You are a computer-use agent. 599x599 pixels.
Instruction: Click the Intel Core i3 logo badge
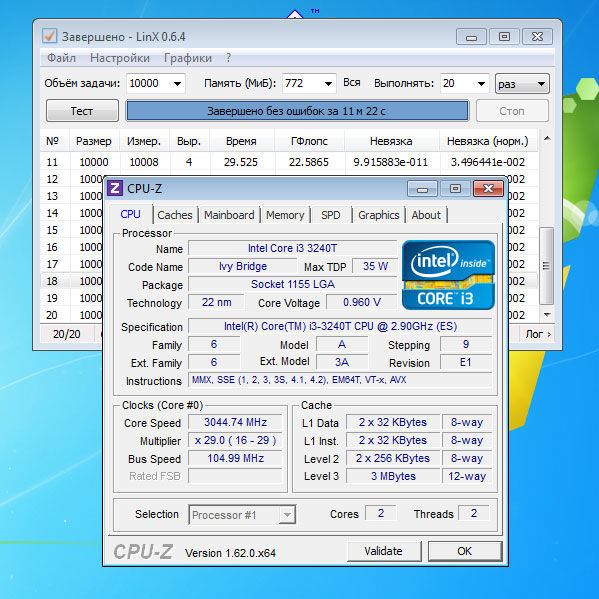click(448, 275)
